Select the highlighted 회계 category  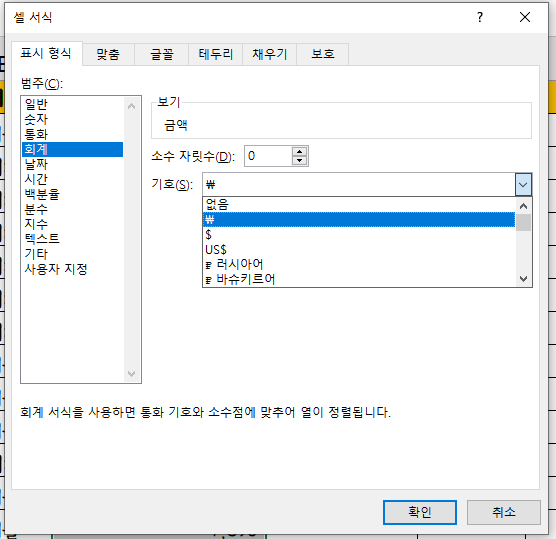[72, 149]
